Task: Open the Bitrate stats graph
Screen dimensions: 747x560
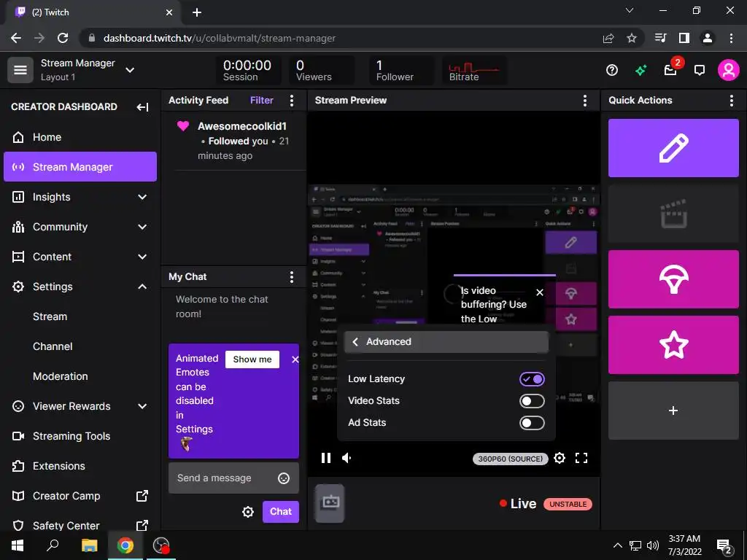Action: coord(474,71)
